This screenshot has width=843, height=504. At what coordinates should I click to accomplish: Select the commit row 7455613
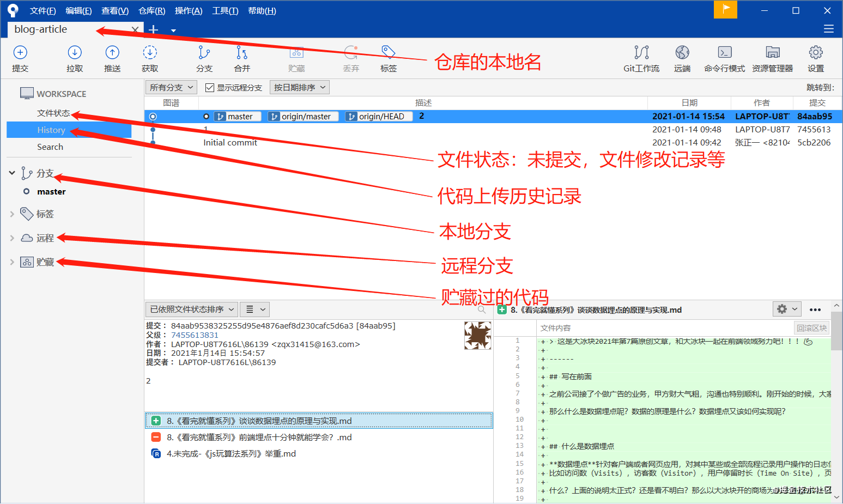coord(493,129)
